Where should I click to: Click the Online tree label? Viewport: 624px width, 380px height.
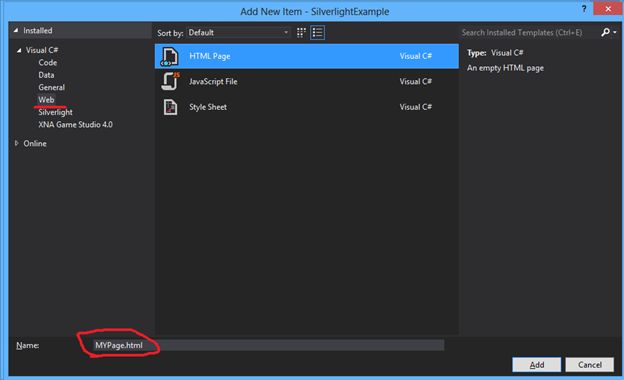tap(35, 143)
